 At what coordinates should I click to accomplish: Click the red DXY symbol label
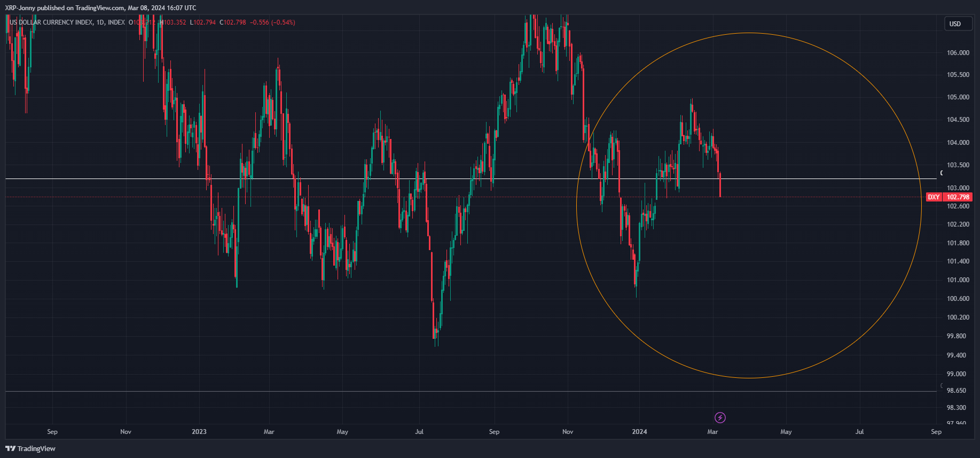(x=934, y=197)
